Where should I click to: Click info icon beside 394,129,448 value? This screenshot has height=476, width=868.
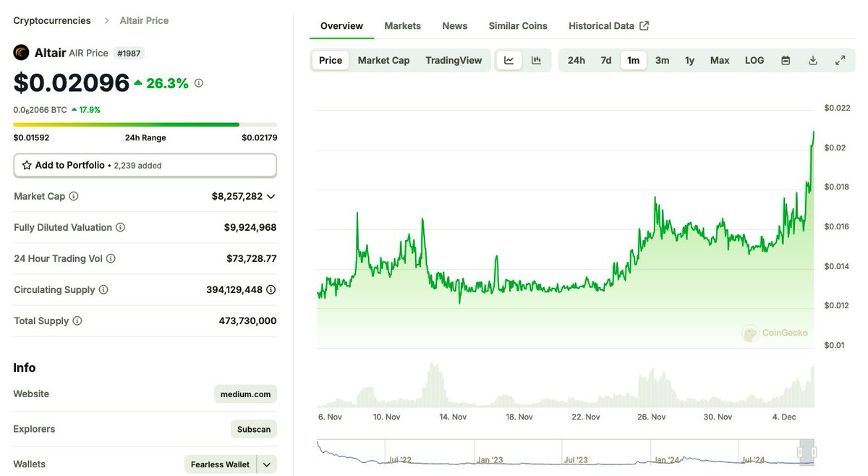(271, 289)
